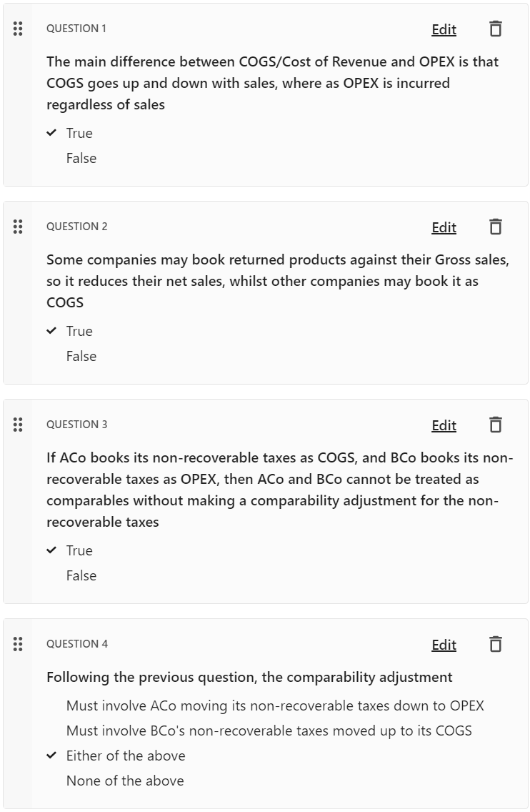Choose 'None of the above' answer
The image size is (530, 812).
[x=125, y=781]
